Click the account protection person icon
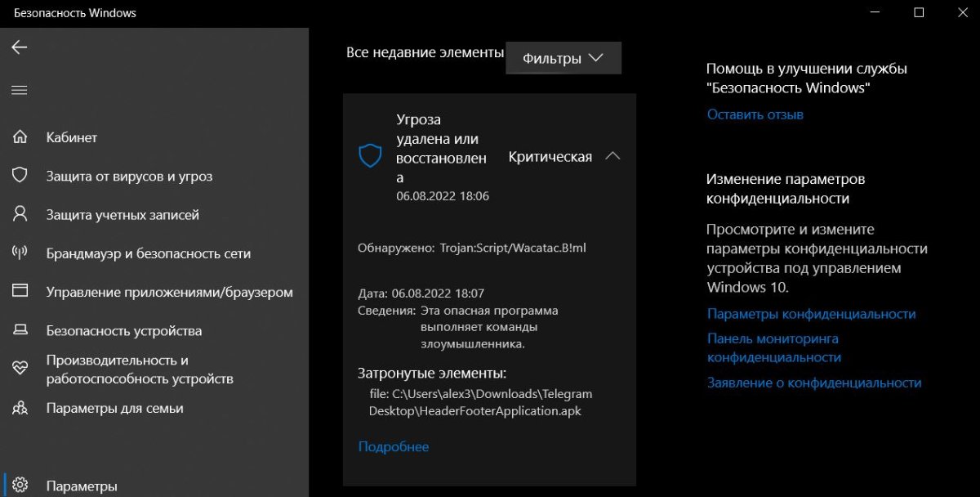This screenshot has width=980, height=497. click(x=20, y=215)
